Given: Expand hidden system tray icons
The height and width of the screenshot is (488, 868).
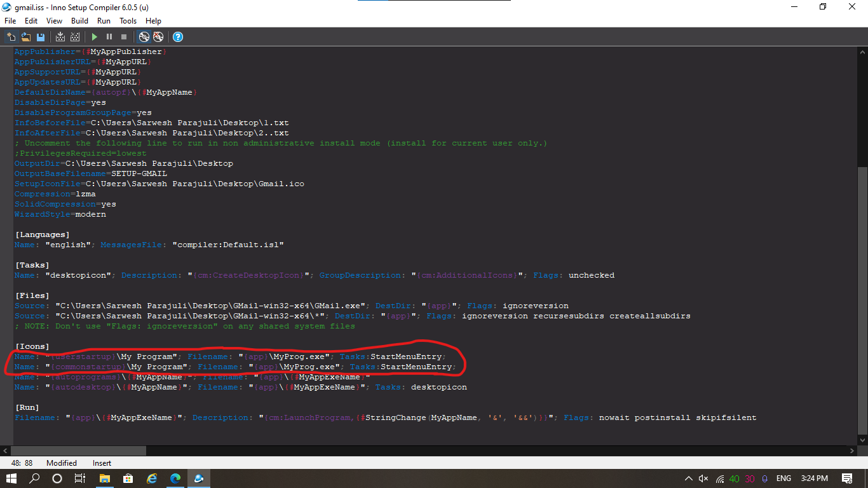Looking at the screenshot, I should (688, 478).
